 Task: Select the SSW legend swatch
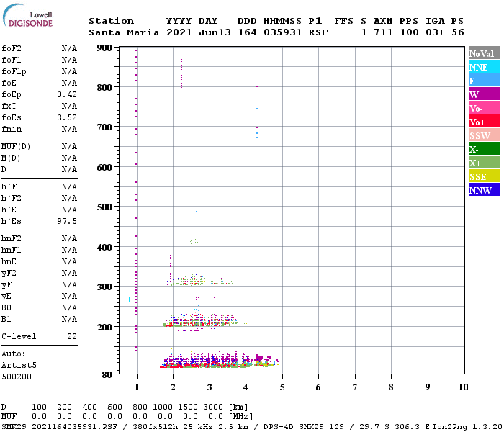point(484,135)
